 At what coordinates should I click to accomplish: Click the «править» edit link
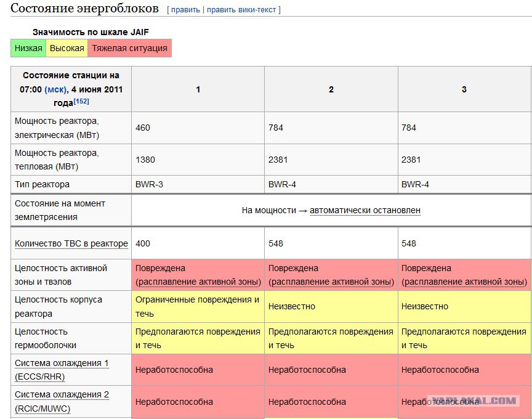[x=185, y=10]
